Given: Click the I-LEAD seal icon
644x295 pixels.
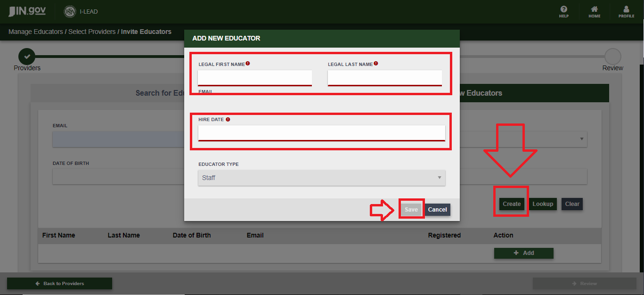Looking at the screenshot, I should tap(70, 12).
